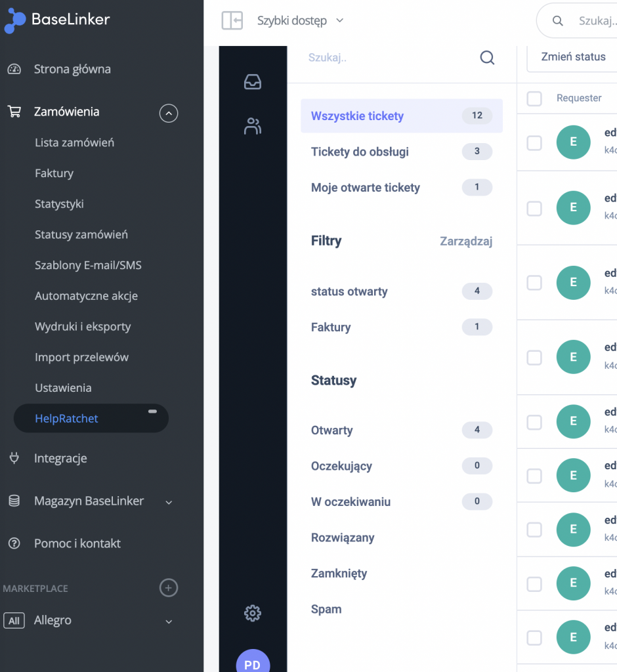Click the BaseLinker logo
This screenshot has width=617, height=672.
57,20
